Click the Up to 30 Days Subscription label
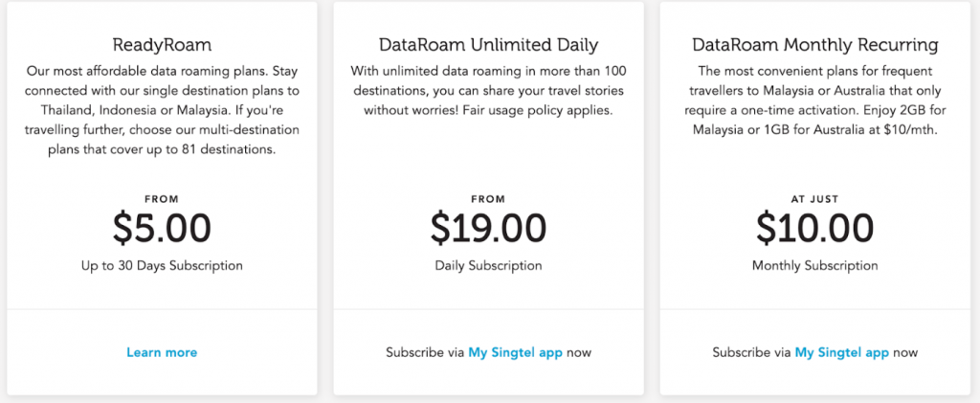The height and width of the screenshot is (403, 980). click(162, 265)
